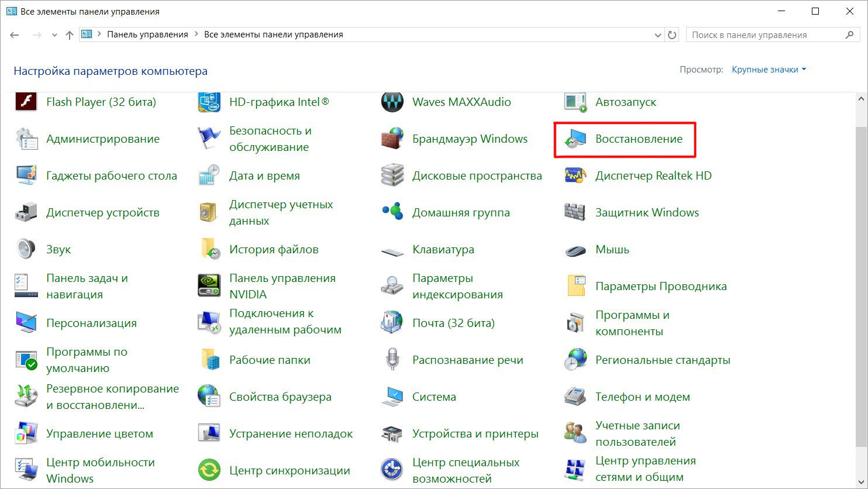868x489 pixels.
Task: Click the Свойства браузера label
Action: coord(280,397)
